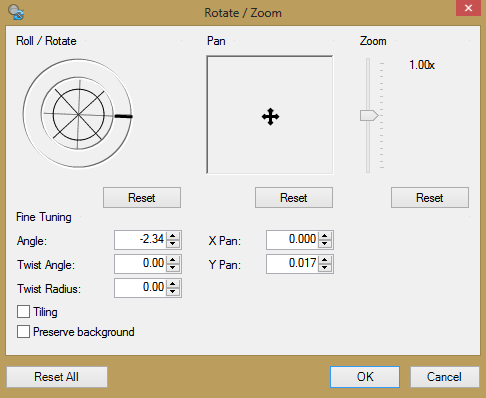
Task: Increase Twist Radius with the up arrow
Action: (173, 284)
